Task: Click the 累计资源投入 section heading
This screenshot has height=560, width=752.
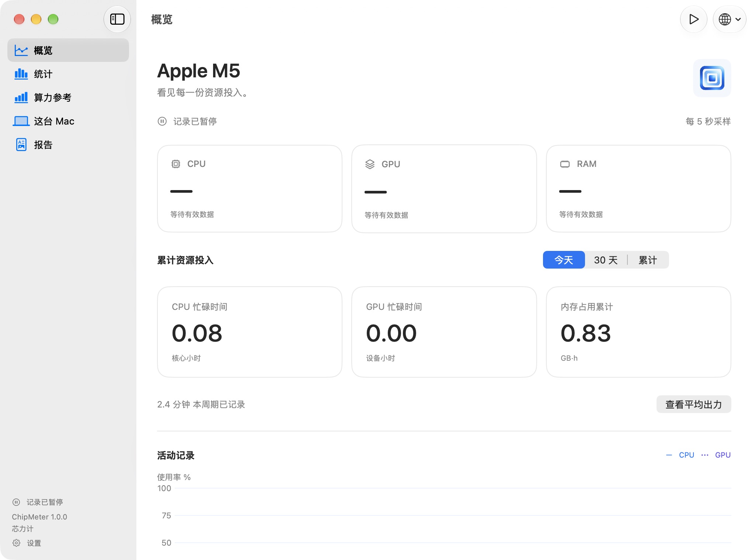Action: pyautogui.click(x=185, y=260)
